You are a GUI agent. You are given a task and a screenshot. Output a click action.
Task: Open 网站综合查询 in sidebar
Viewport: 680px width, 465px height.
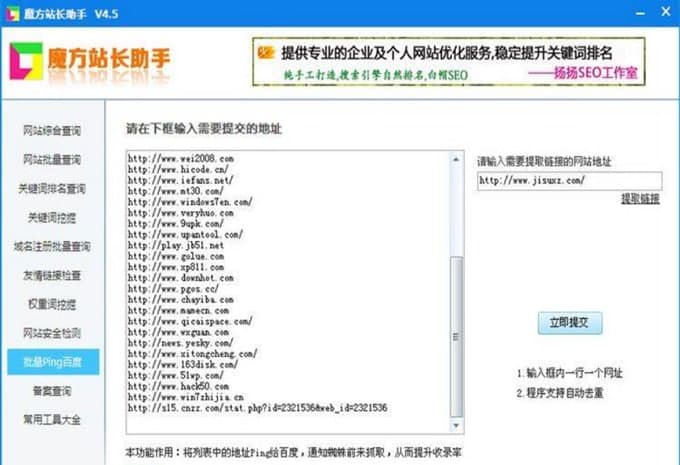pos(52,130)
